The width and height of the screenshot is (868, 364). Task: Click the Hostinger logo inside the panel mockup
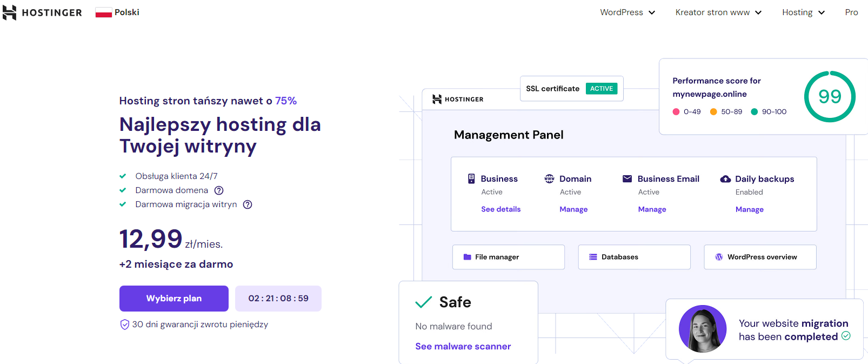458,99
